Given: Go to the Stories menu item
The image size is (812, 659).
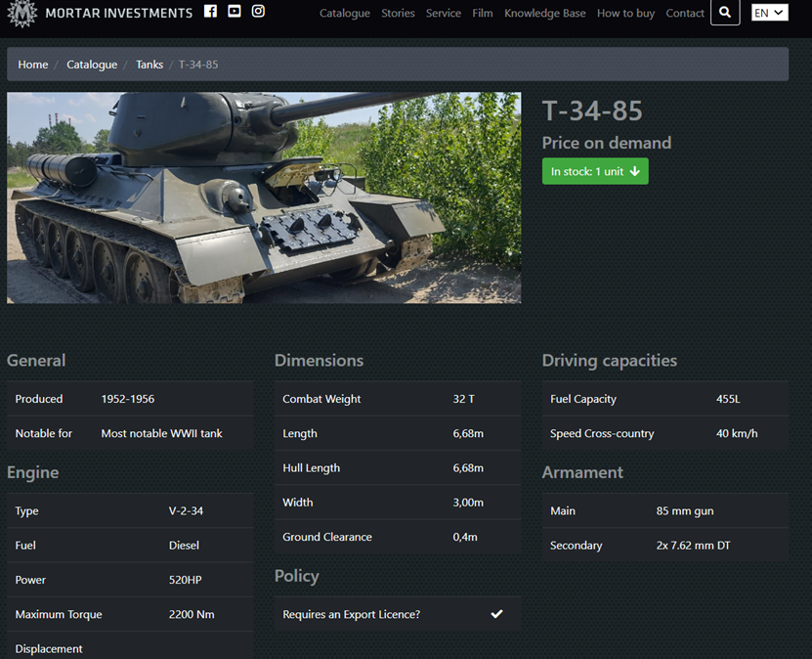Looking at the screenshot, I should [398, 13].
